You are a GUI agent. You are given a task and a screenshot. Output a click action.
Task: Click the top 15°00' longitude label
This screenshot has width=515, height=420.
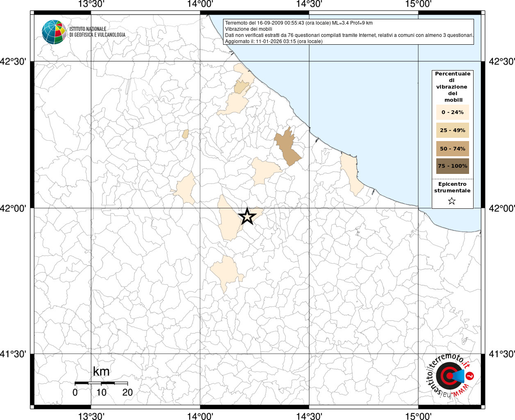pyautogui.click(x=418, y=4)
